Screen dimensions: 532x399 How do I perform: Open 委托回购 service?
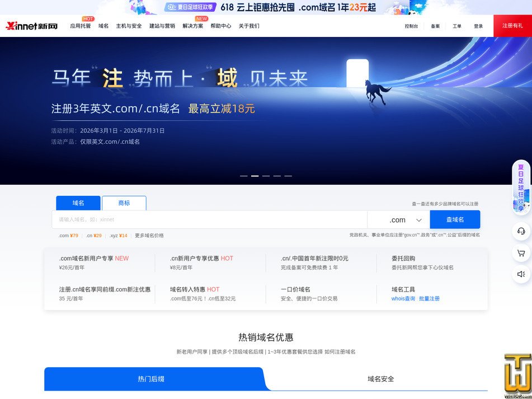tap(403, 258)
